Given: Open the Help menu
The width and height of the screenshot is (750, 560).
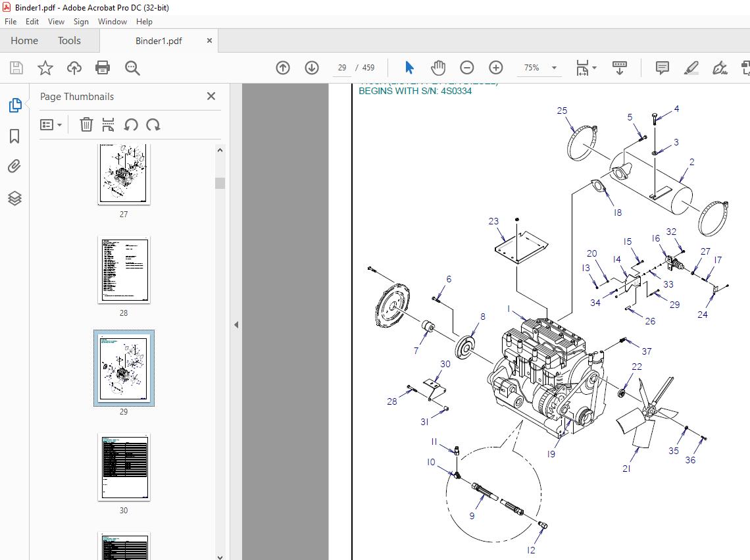Looking at the screenshot, I should pyautogui.click(x=144, y=22).
